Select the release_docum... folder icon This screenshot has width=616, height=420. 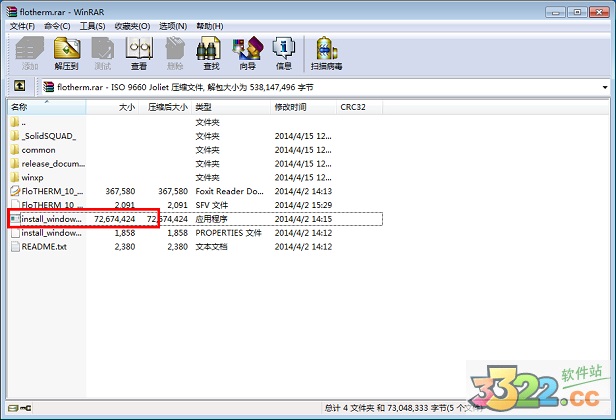click(15, 163)
